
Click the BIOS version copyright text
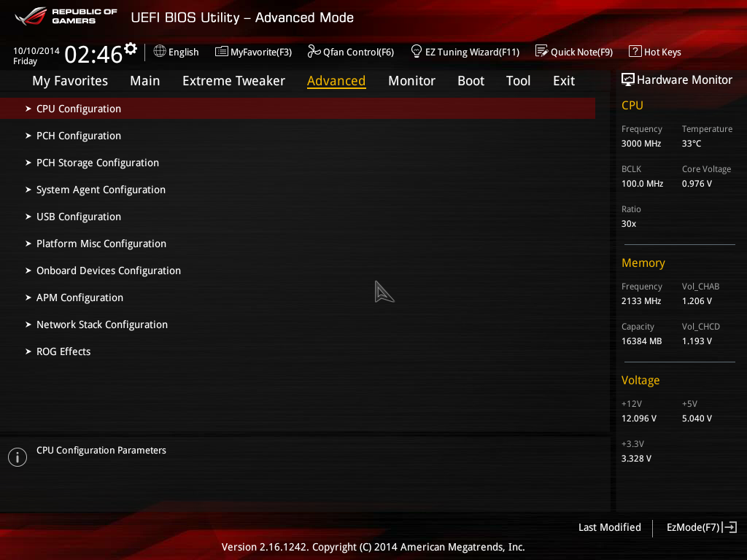pos(373,547)
